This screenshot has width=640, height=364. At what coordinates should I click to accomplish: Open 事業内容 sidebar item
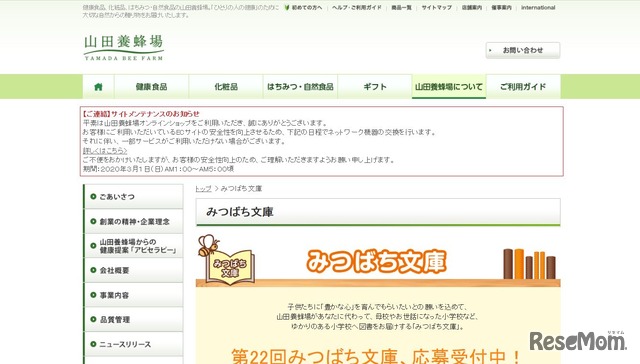[x=134, y=295]
